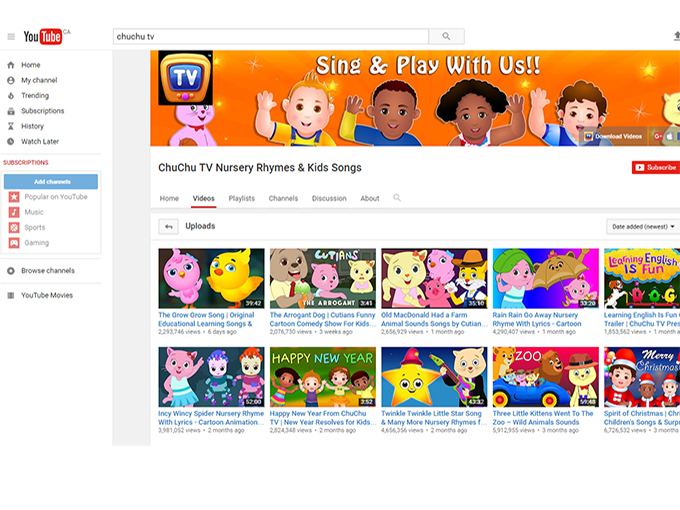The height and width of the screenshot is (510, 680).
Task: Open the Channels tab
Action: 283,198
